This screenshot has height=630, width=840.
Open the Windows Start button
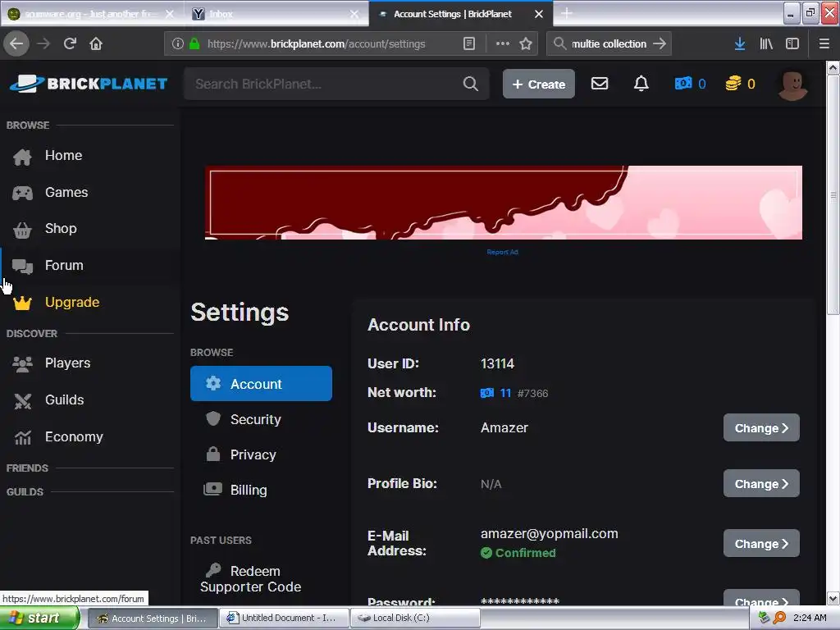39,618
